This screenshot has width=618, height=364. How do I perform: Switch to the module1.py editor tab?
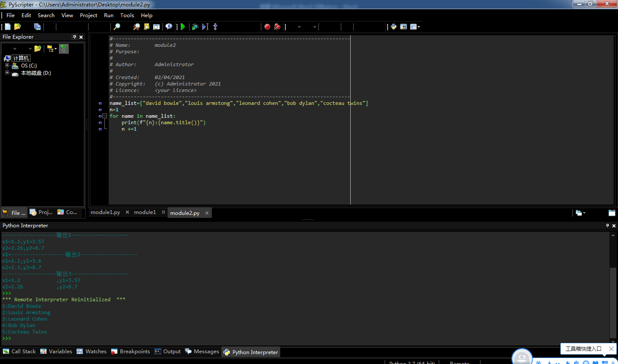[105, 212]
